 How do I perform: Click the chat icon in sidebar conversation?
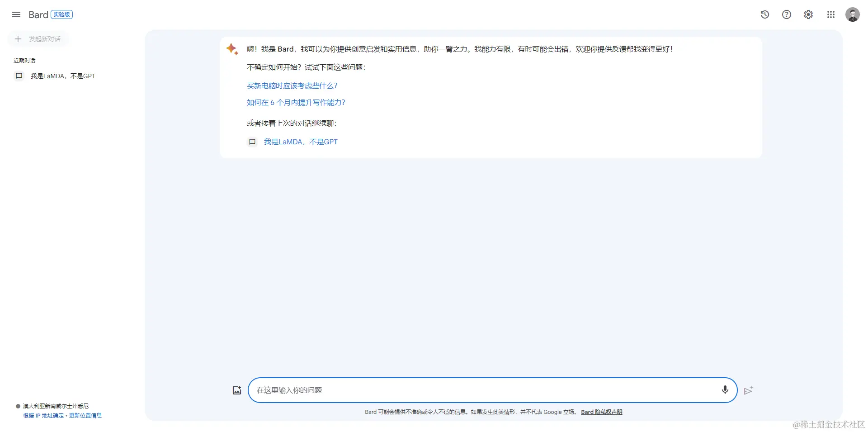[x=19, y=76]
